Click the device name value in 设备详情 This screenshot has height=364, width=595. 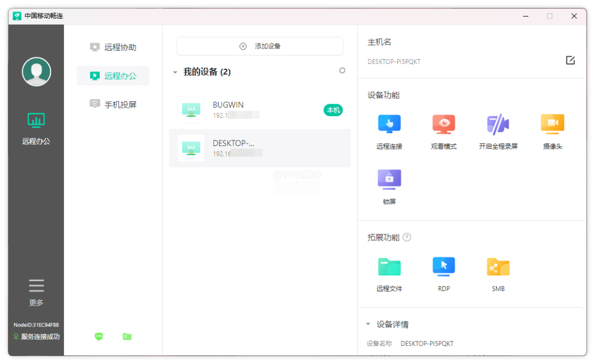click(x=427, y=344)
